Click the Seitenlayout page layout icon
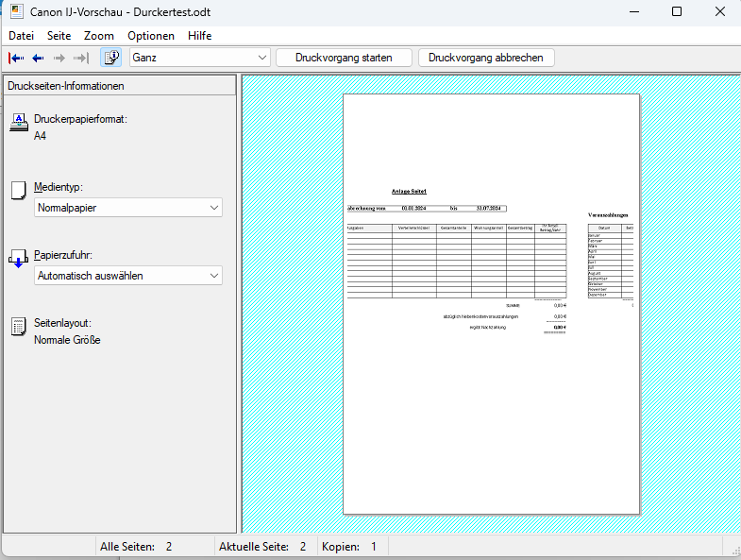The image size is (741, 560). 19,327
